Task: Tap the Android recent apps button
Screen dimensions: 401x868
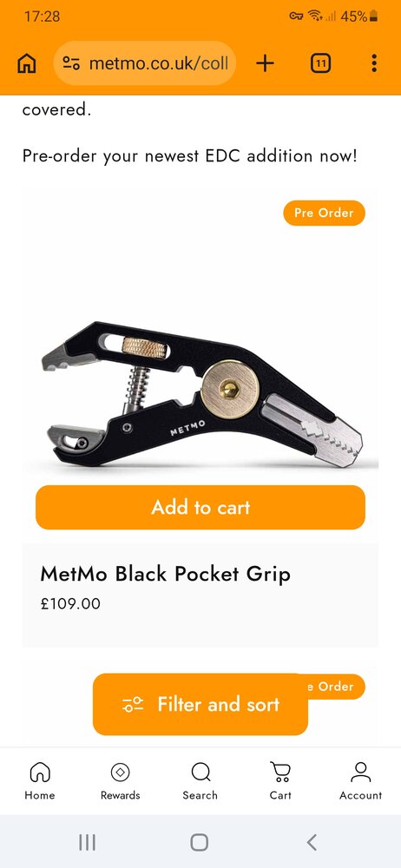Action: click(87, 843)
